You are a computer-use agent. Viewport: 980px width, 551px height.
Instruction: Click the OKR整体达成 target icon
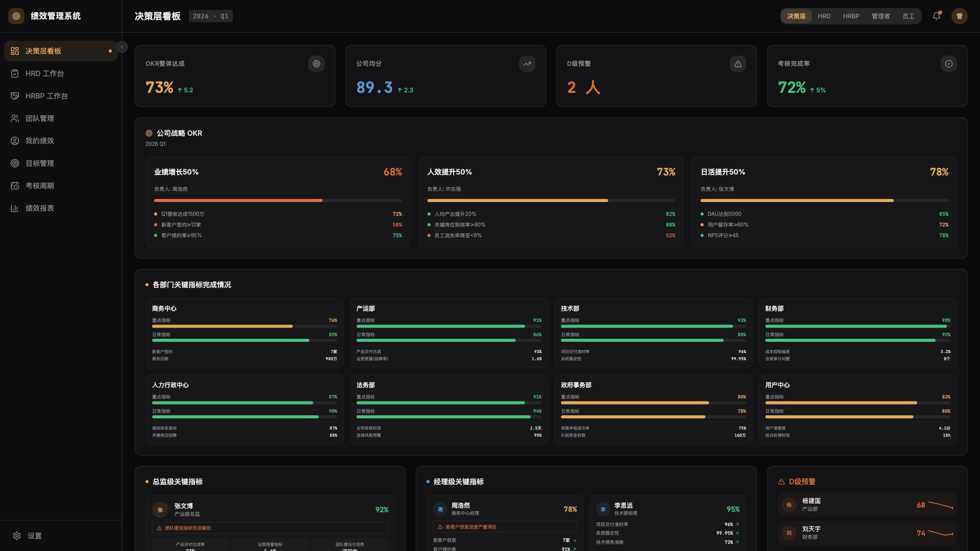[316, 64]
